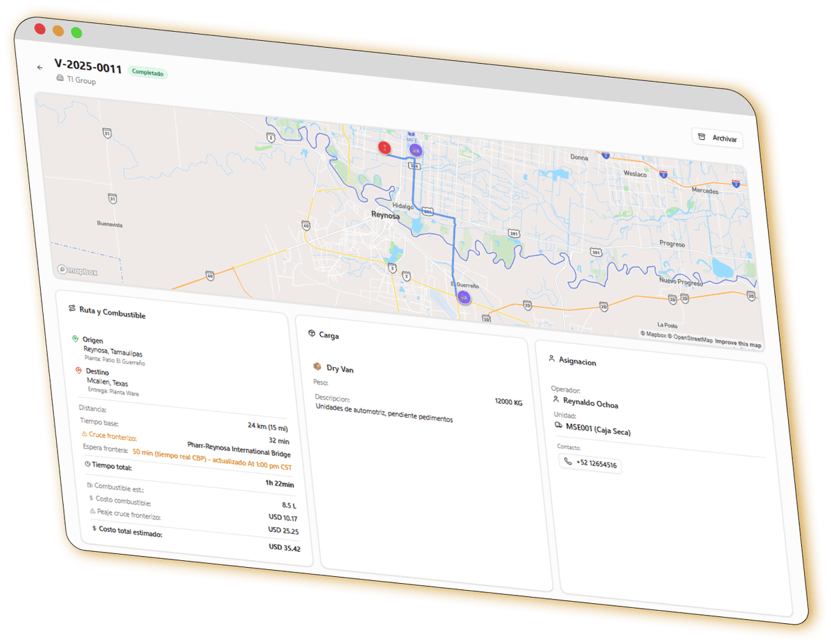Open the Improve this map link

(738, 344)
